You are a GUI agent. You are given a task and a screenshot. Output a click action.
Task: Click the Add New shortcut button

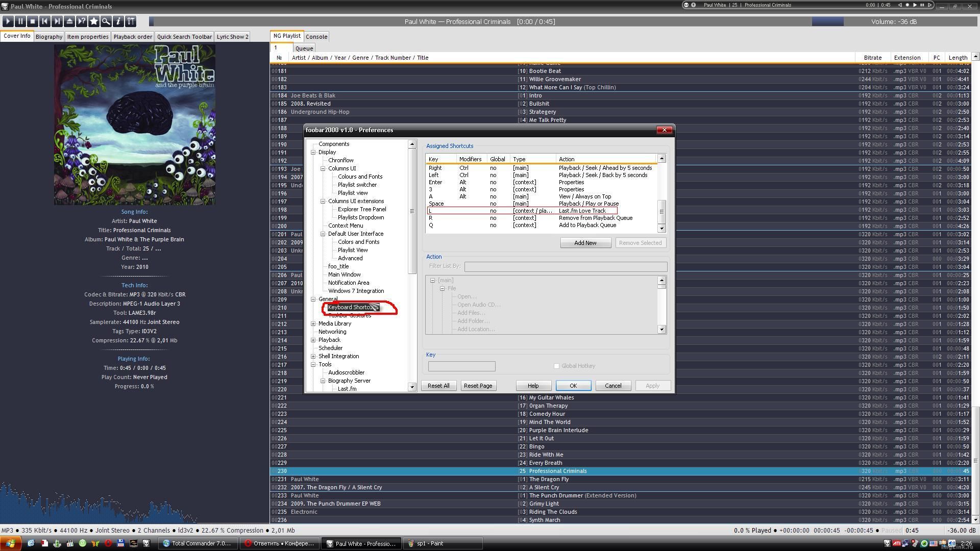585,243
